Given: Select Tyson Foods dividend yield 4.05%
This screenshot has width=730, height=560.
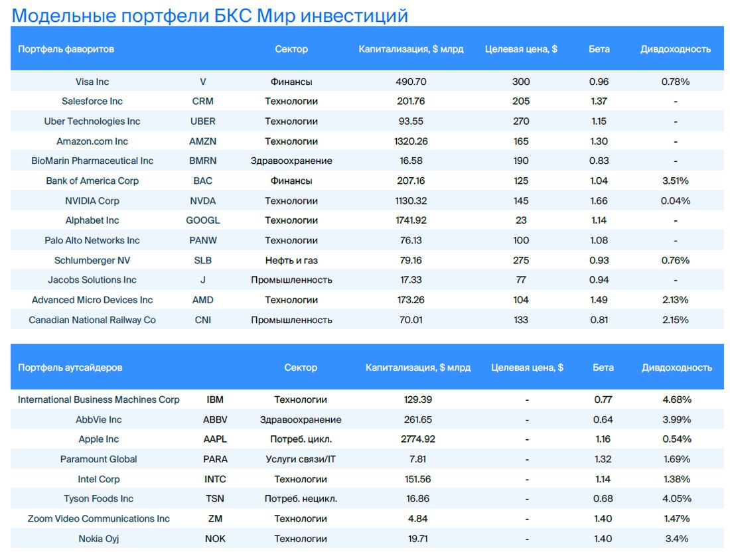Looking at the screenshot, I should [x=677, y=498].
